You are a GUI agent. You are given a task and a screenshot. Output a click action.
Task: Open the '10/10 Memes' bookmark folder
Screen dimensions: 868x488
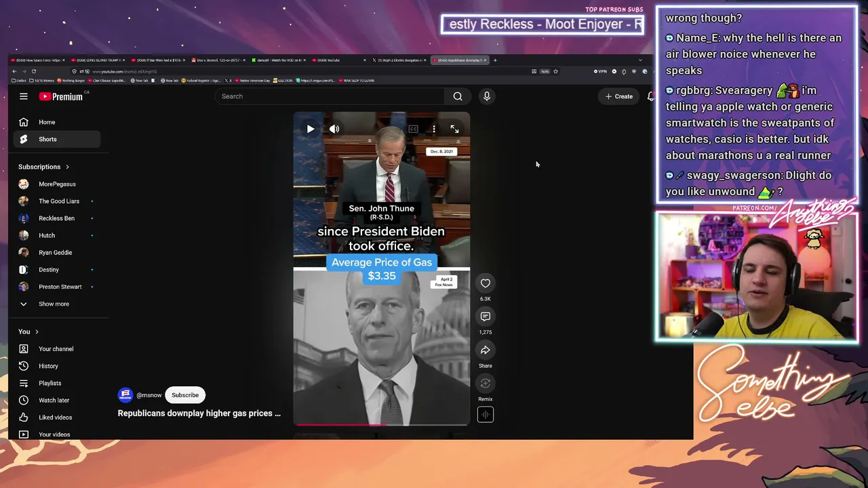click(x=42, y=81)
